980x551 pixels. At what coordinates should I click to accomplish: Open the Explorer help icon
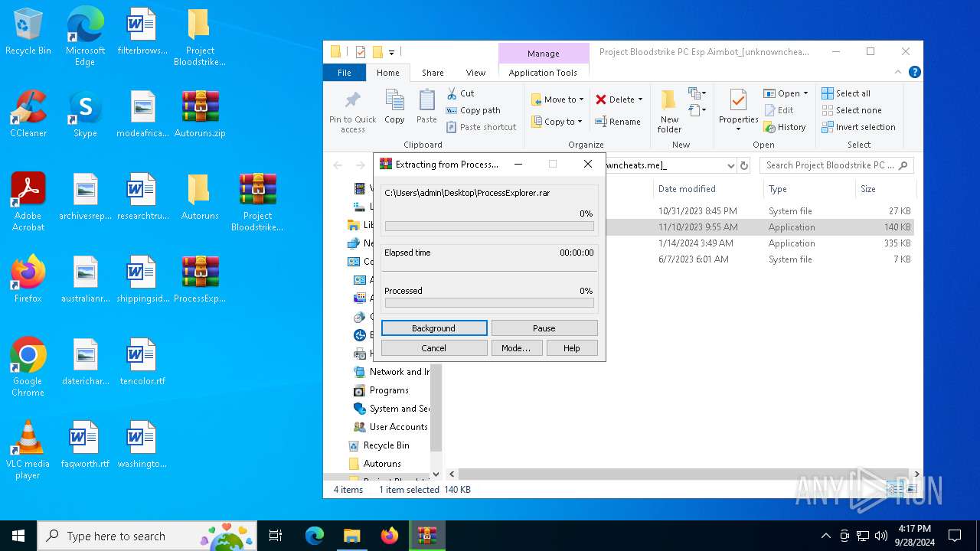click(914, 72)
